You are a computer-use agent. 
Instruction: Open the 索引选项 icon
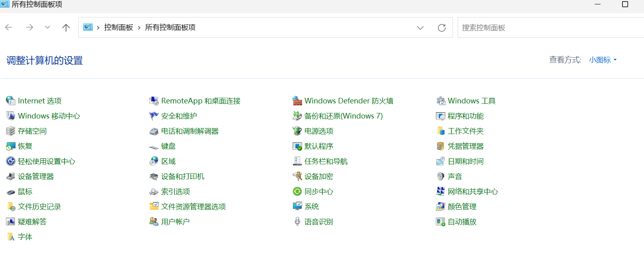(x=154, y=191)
